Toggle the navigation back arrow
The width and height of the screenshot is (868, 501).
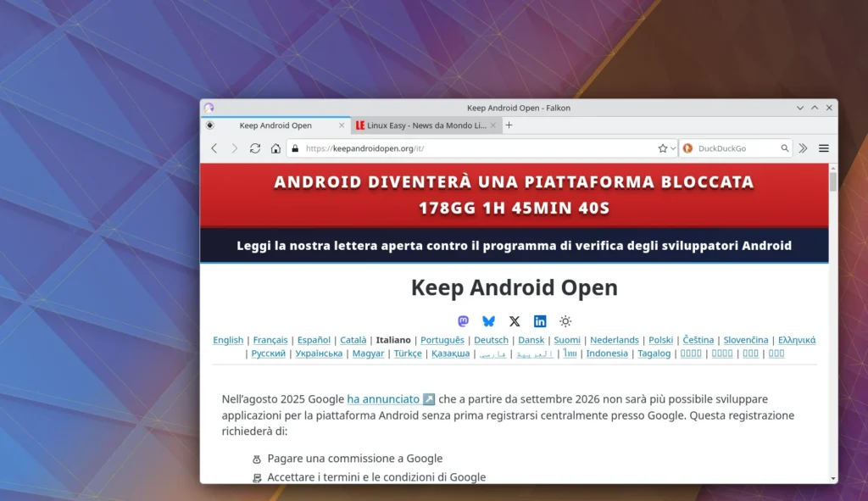[x=214, y=148]
